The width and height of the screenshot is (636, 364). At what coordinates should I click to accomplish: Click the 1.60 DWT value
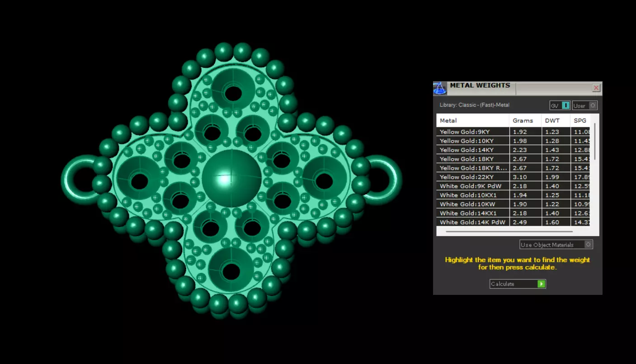pyautogui.click(x=552, y=222)
